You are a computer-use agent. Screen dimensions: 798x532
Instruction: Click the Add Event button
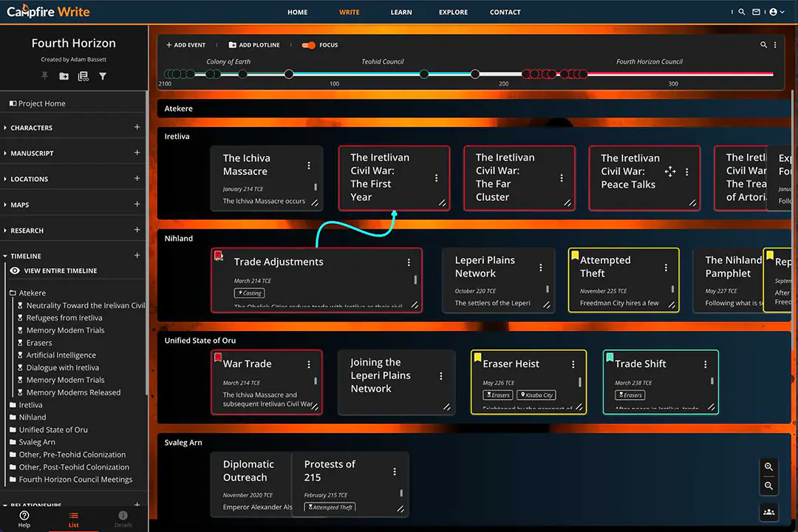coord(185,45)
